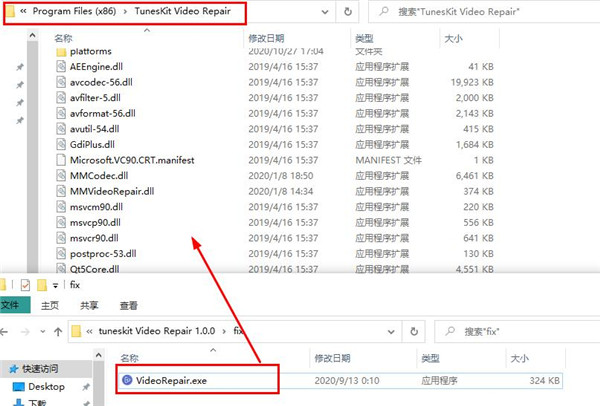The height and width of the screenshot is (406, 600).
Task: Click the 2020/1/8 18:50 date cell
Action: click(x=280, y=176)
